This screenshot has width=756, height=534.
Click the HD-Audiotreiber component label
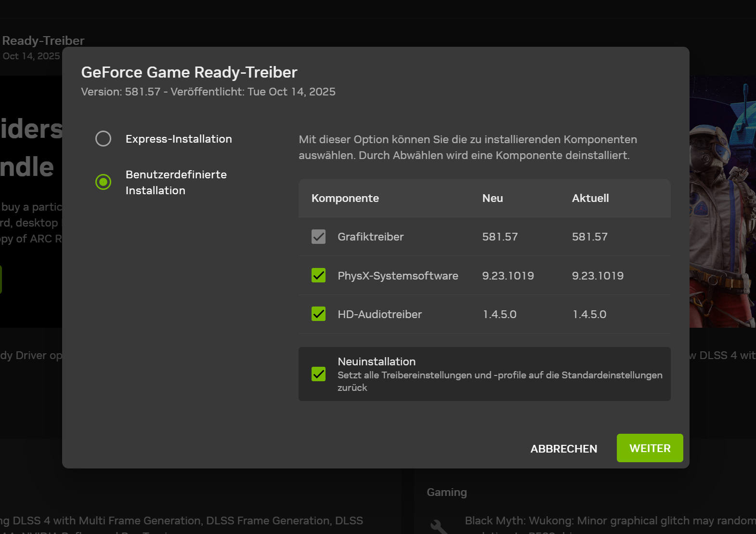(x=379, y=314)
